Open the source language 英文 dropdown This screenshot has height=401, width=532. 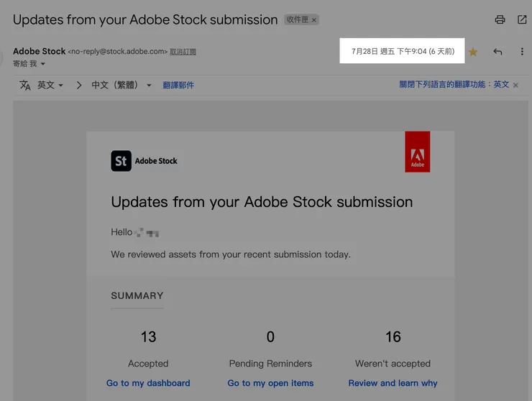coord(50,85)
